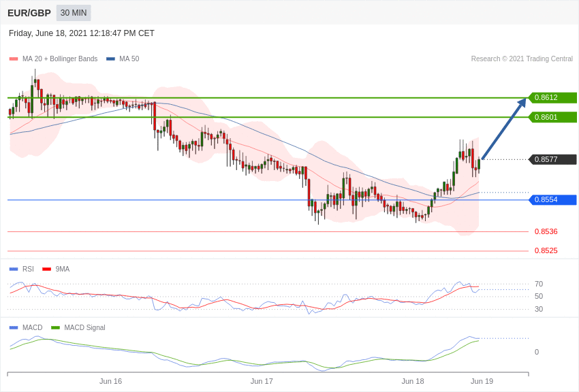Image resolution: width=579 pixels, height=392 pixels.
Task: Click the 0.8612 resistance price tag
Action: point(553,98)
